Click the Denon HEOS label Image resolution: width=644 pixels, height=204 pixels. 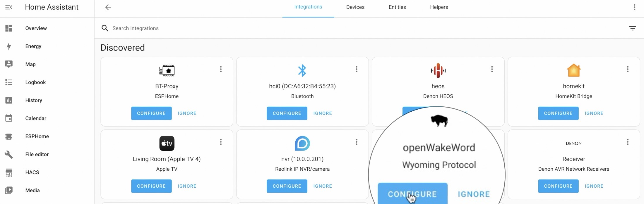tap(438, 96)
